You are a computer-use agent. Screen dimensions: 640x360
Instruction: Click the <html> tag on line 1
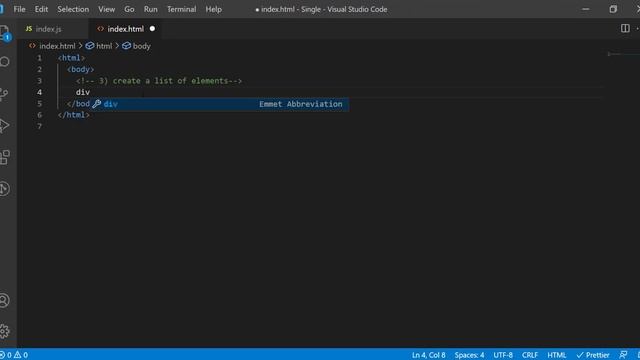tap(71, 58)
